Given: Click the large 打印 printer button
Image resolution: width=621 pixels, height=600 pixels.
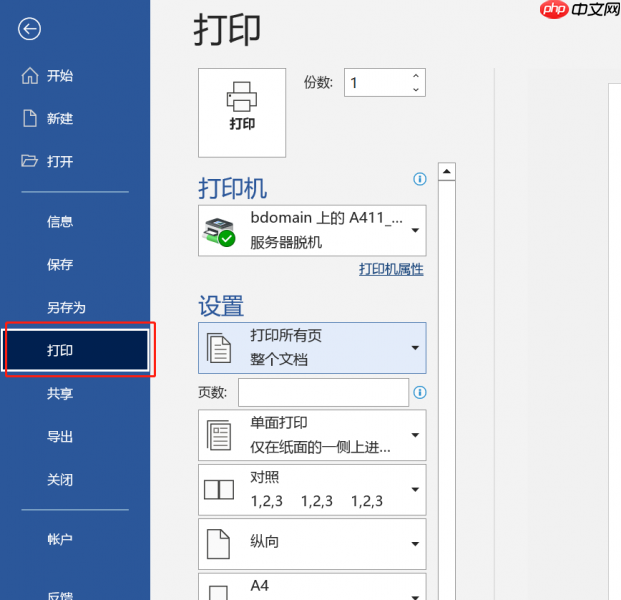Looking at the screenshot, I should tap(242, 113).
